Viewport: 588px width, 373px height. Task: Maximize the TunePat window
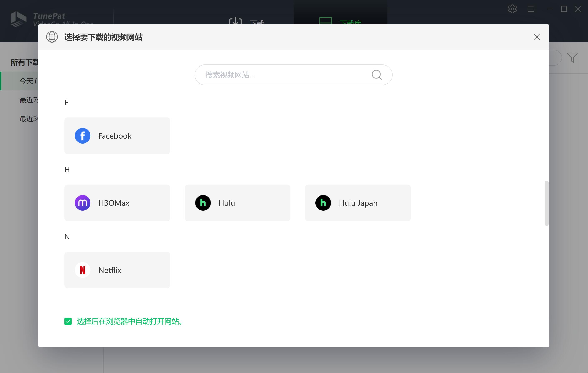(564, 9)
